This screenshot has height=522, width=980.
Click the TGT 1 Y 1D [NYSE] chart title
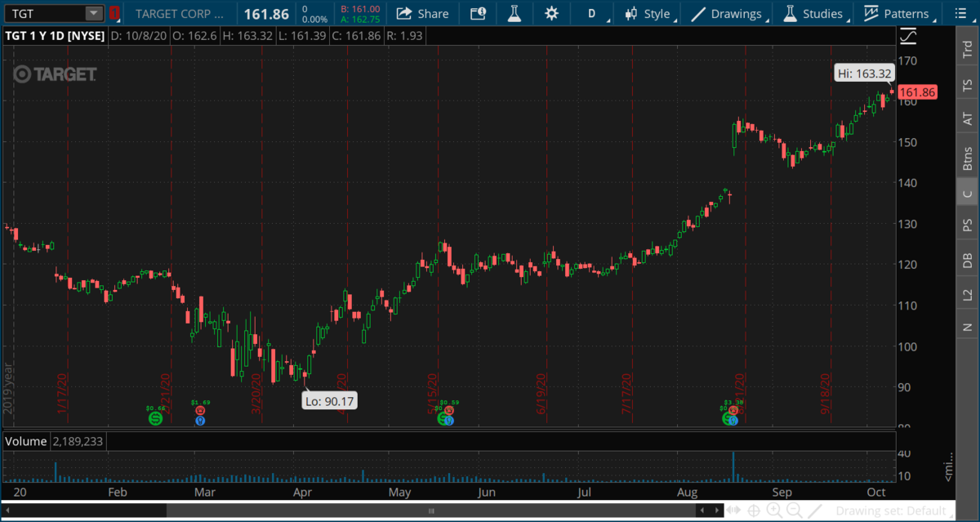(55, 36)
